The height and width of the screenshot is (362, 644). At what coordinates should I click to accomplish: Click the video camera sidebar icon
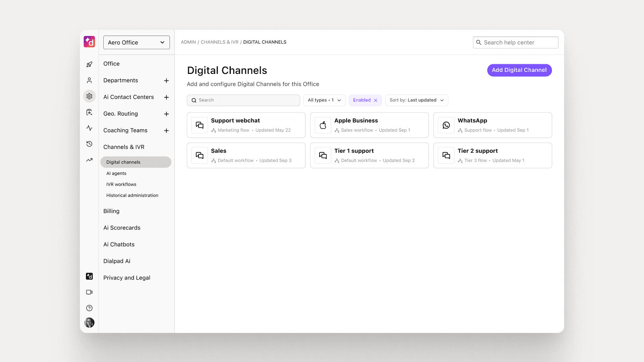pos(89,292)
